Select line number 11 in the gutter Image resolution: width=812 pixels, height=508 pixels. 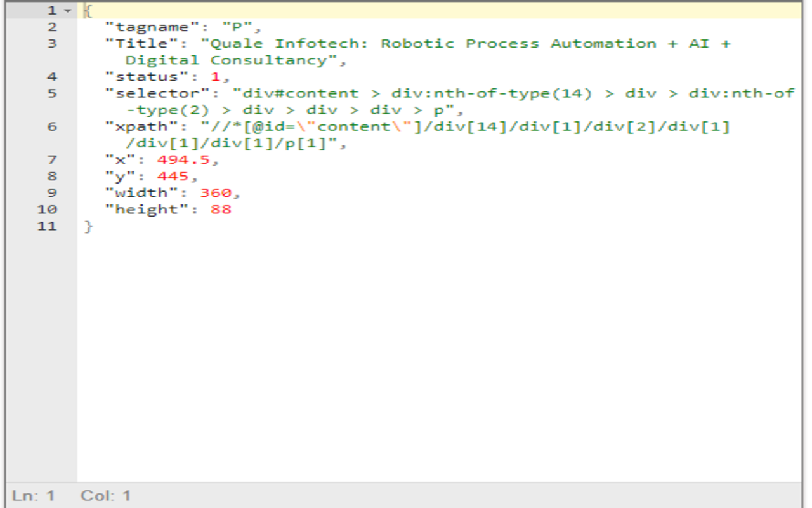coord(47,226)
